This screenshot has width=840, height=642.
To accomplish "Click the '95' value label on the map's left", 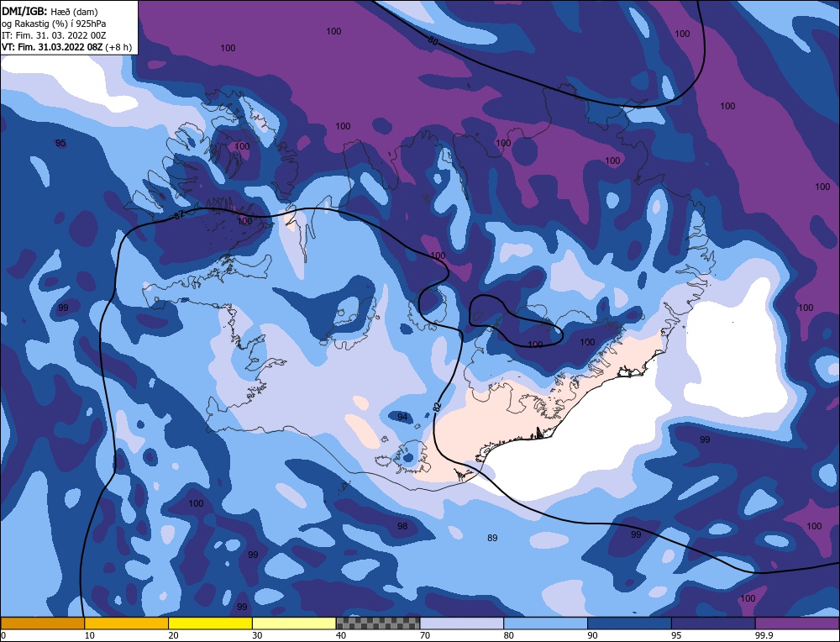I will [60, 143].
